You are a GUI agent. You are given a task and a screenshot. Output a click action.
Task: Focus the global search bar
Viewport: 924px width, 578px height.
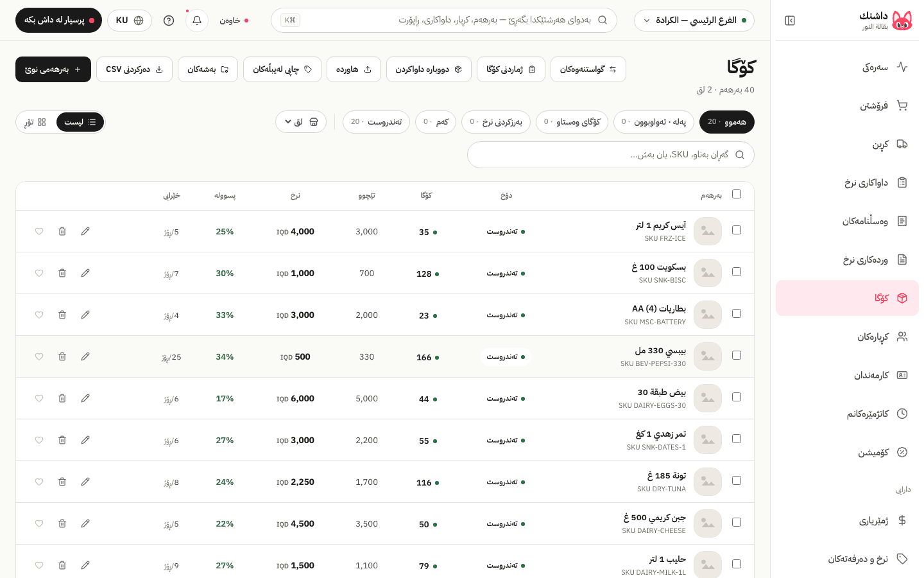point(444,21)
